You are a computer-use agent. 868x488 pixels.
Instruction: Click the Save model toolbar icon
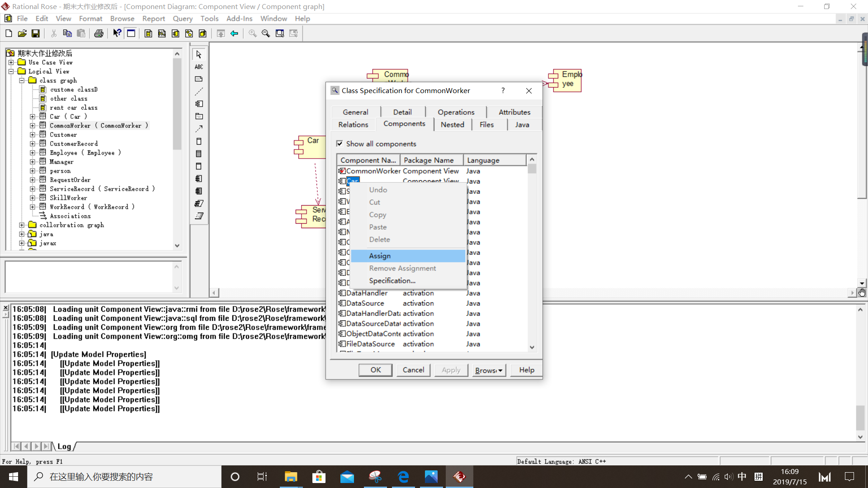pos(35,33)
